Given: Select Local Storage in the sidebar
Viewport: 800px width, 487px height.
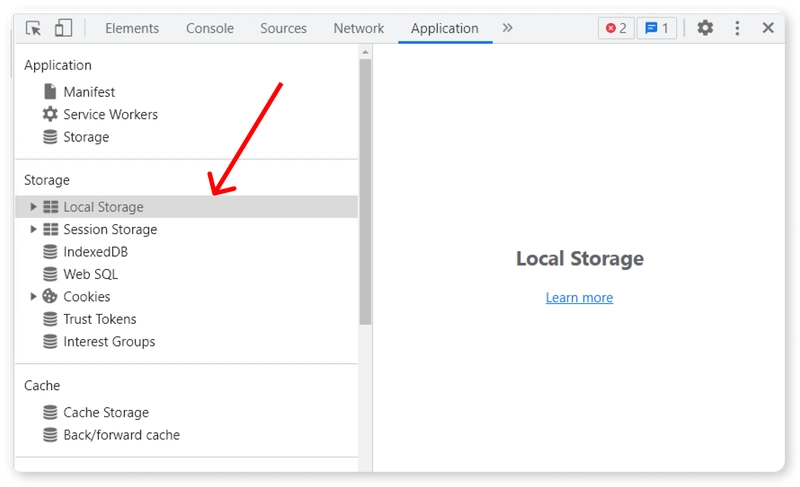Looking at the screenshot, I should point(187,207).
